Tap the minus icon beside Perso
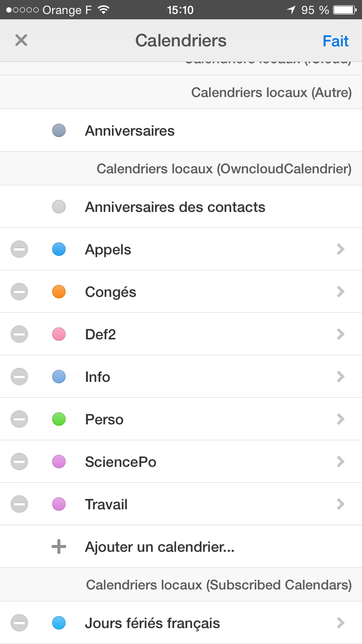Viewport: 362px width, 644px height. pyautogui.click(x=19, y=420)
